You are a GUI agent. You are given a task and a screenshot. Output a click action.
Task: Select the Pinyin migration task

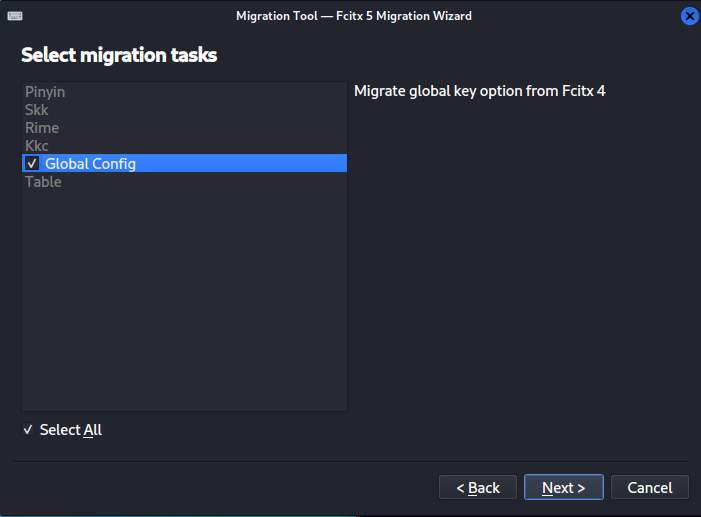tap(45, 92)
